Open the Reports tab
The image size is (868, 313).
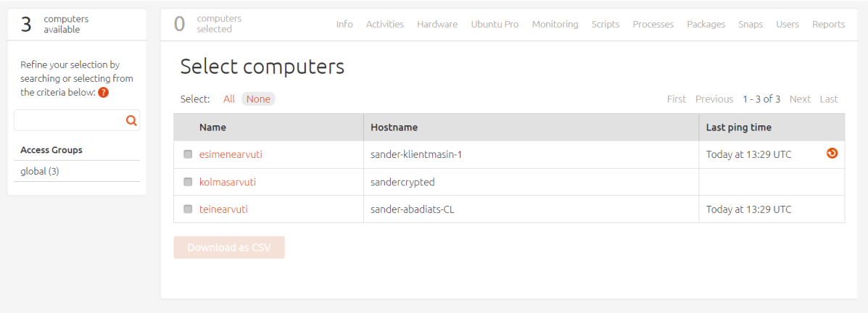click(x=828, y=24)
